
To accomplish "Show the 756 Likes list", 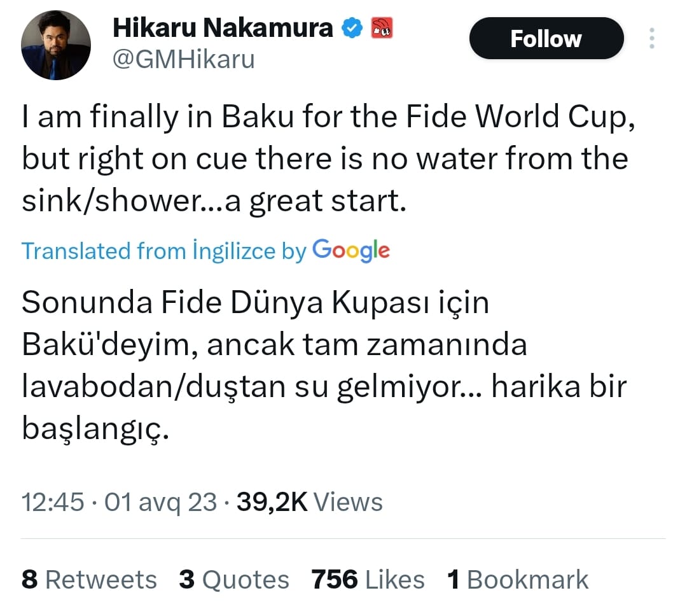I will 368,580.
